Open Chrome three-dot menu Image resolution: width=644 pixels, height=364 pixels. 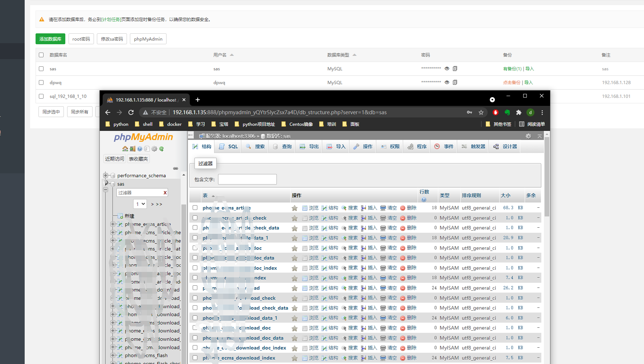[542, 112]
